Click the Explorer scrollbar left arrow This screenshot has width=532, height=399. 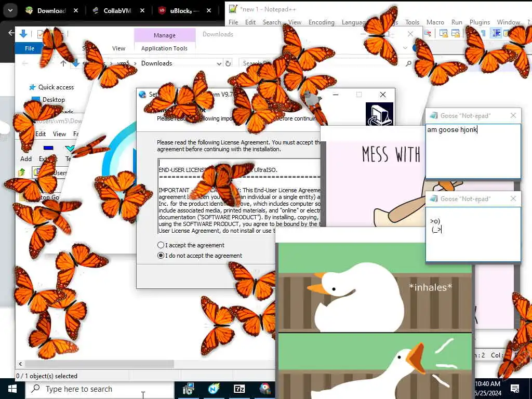coord(20,364)
